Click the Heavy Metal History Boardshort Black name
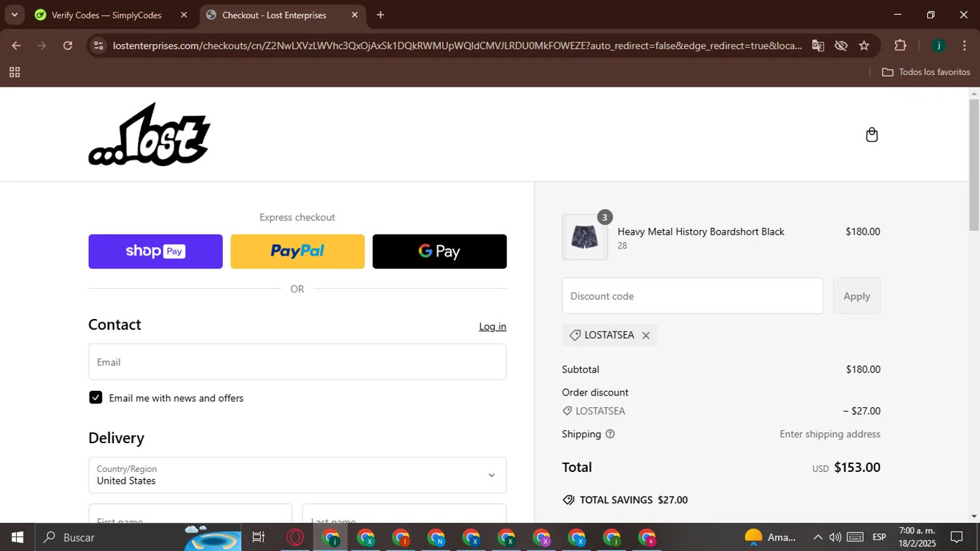This screenshot has width=980, height=551. coord(701,231)
